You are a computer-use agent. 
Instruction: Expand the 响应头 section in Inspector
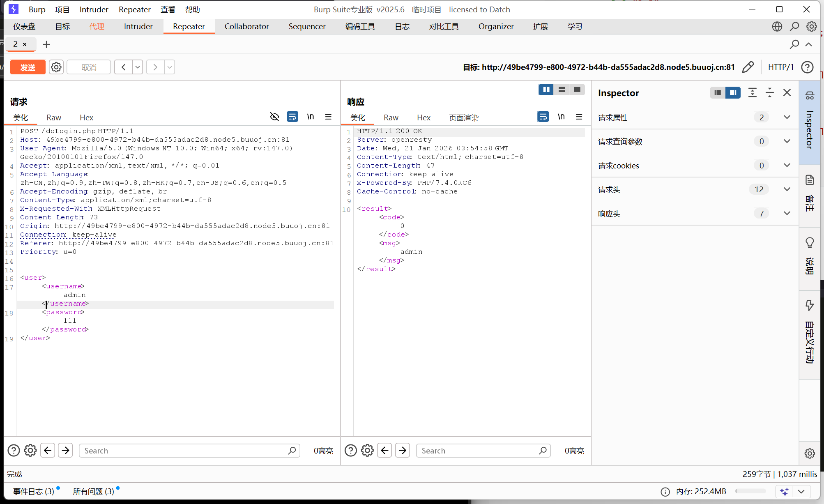(787, 214)
